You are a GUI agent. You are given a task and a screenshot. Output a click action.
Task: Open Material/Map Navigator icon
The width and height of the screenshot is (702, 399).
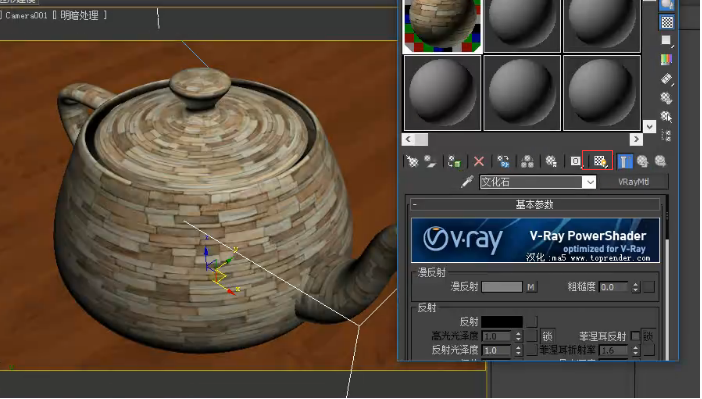tap(667, 136)
